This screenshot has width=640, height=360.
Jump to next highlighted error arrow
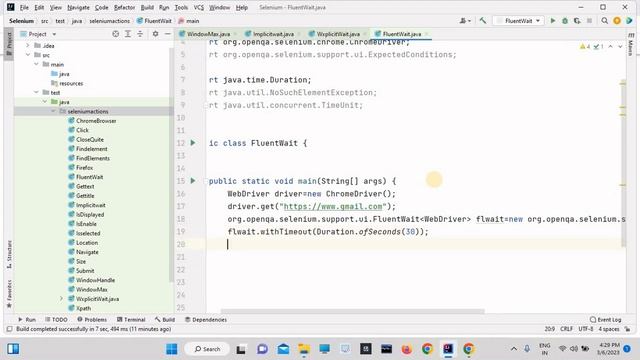tap(620, 47)
